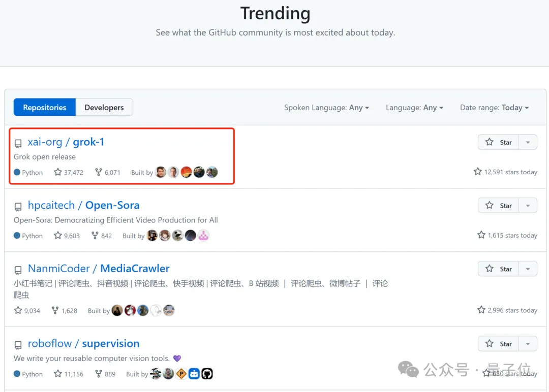Screen dimensions: 549x392
Task: Click the last contributor avatar of MediaCrawler
Action: pos(169,310)
